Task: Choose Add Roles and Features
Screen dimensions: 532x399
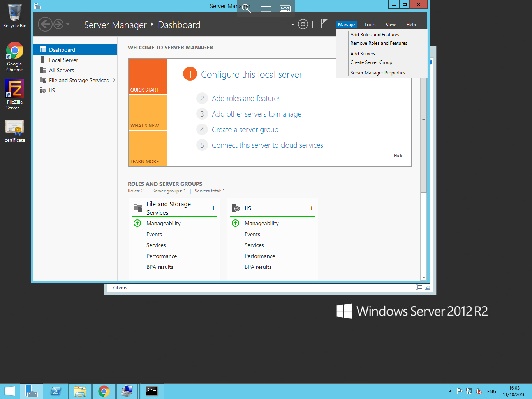Action: [x=374, y=34]
